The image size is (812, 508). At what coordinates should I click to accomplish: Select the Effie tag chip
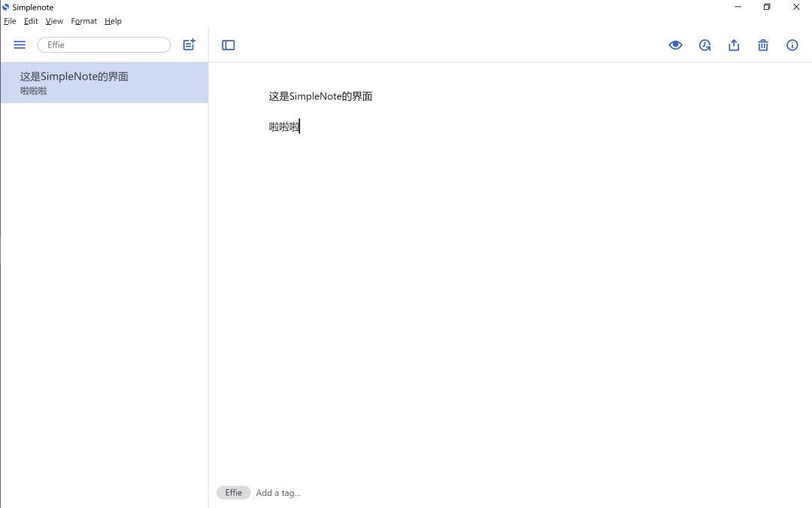pos(234,492)
